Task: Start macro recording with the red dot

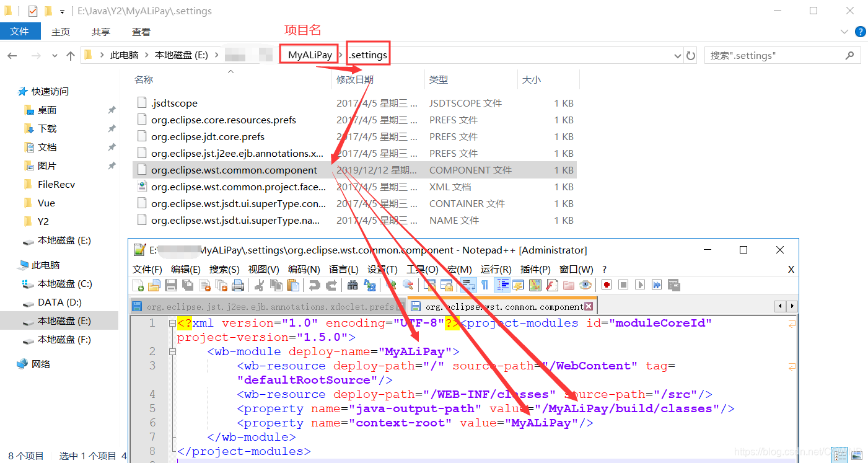Action: [x=607, y=285]
